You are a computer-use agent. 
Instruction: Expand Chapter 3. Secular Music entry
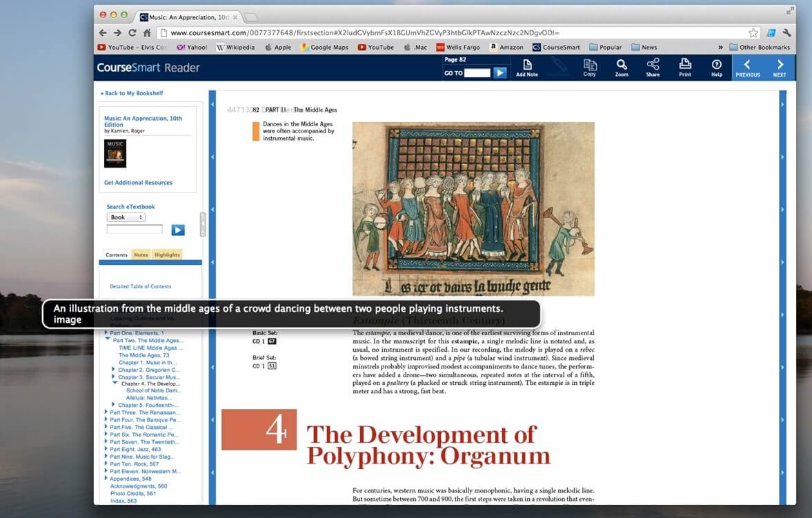[x=113, y=377]
